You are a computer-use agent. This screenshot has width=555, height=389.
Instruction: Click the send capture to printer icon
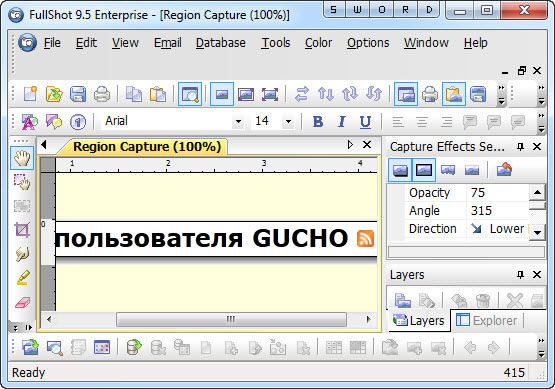(x=430, y=94)
